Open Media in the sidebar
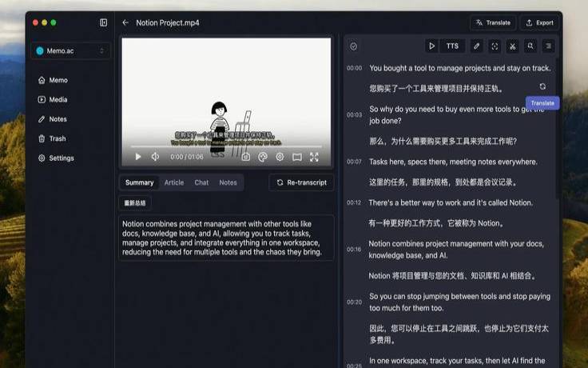Image resolution: width=588 pixels, height=368 pixels. (53, 99)
